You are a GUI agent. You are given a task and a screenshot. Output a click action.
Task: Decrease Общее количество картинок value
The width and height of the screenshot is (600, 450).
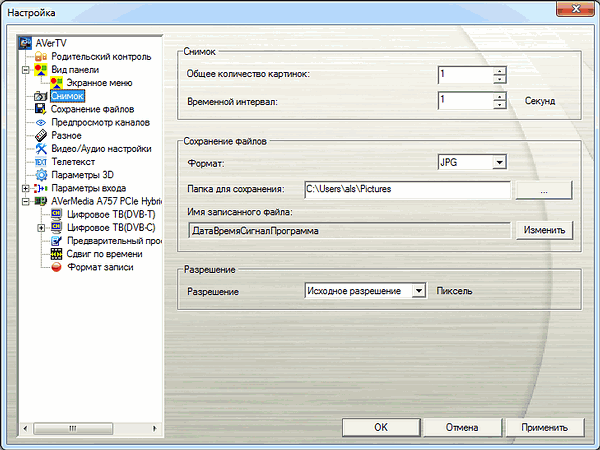[x=499, y=79]
